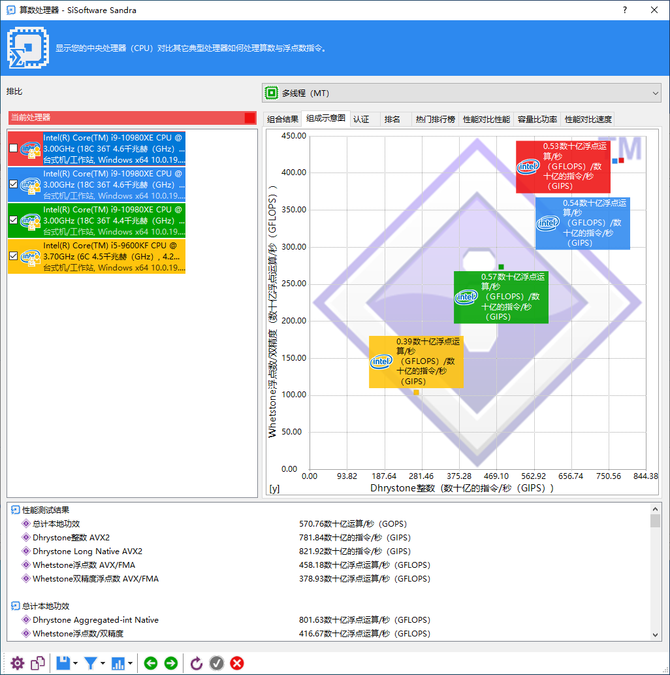Click the [y] axis toggle label
Image resolution: width=670 pixels, height=675 pixels.
275,489
